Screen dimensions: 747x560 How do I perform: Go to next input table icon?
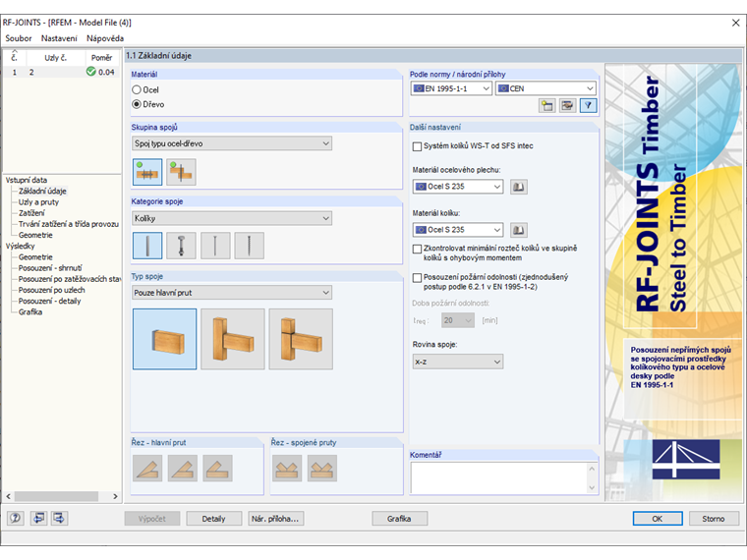pyautogui.click(x=59, y=518)
